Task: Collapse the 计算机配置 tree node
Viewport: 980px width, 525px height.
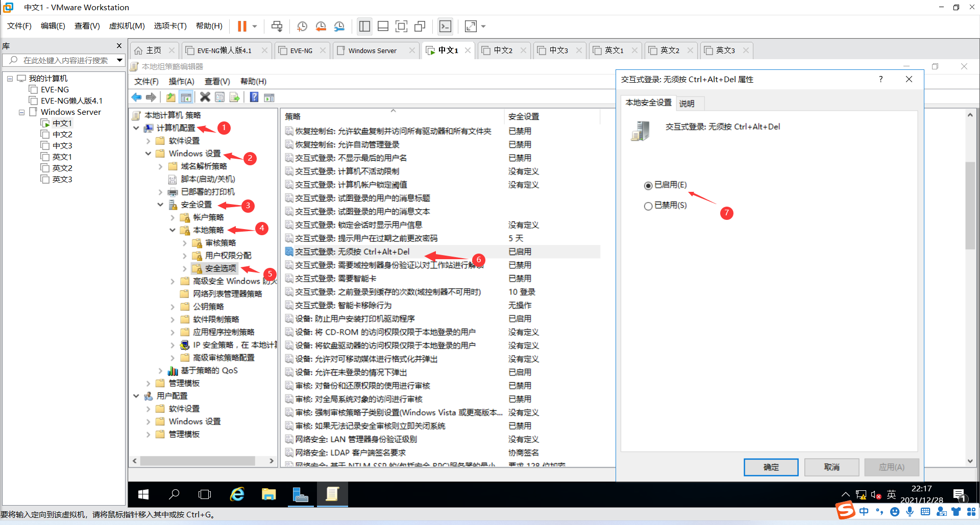Action: 136,128
